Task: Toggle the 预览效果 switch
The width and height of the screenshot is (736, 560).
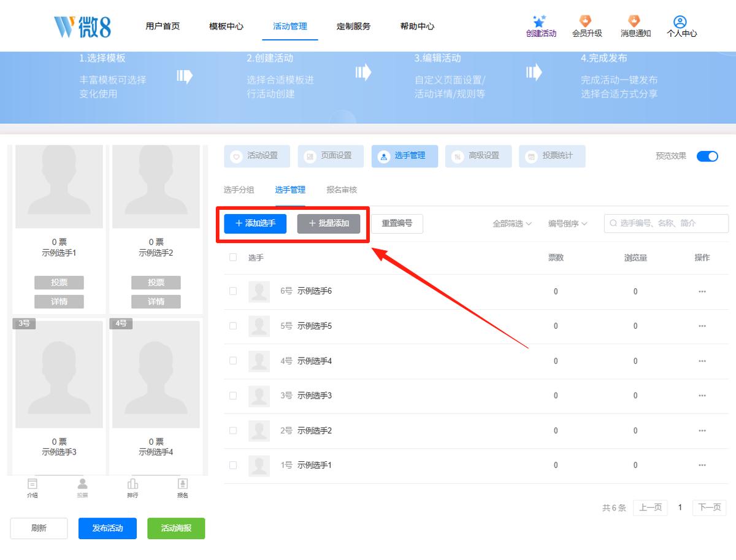Action: pyautogui.click(x=707, y=156)
